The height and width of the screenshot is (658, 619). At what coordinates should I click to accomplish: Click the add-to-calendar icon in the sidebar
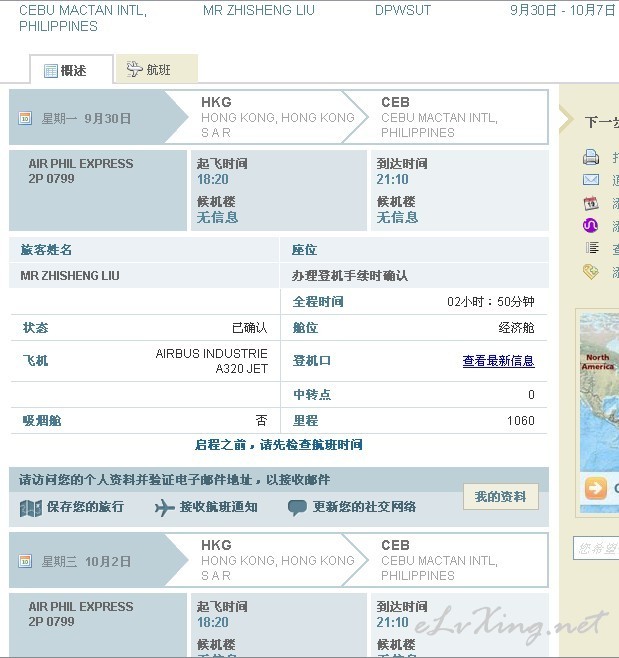pos(591,203)
